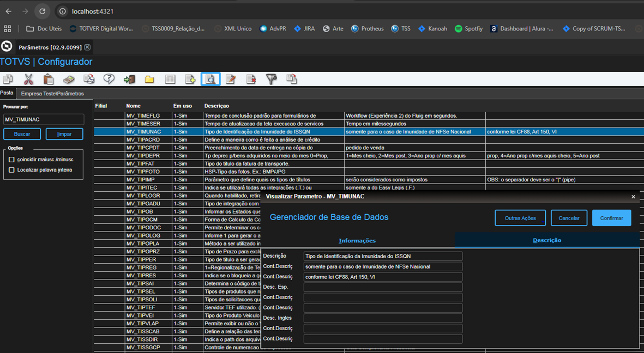Click the Descriçao column header in the grid

pyautogui.click(x=217, y=106)
